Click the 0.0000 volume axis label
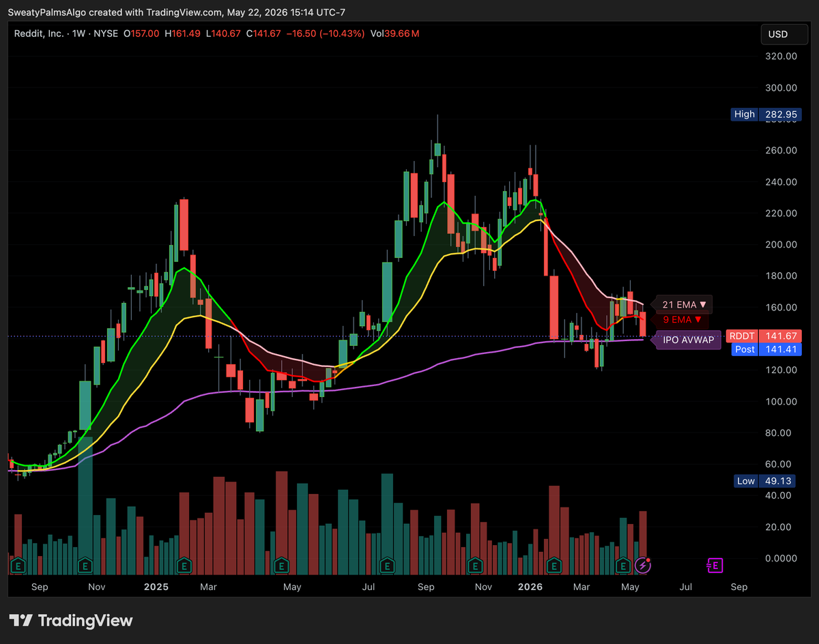The image size is (819, 644). [x=781, y=559]
